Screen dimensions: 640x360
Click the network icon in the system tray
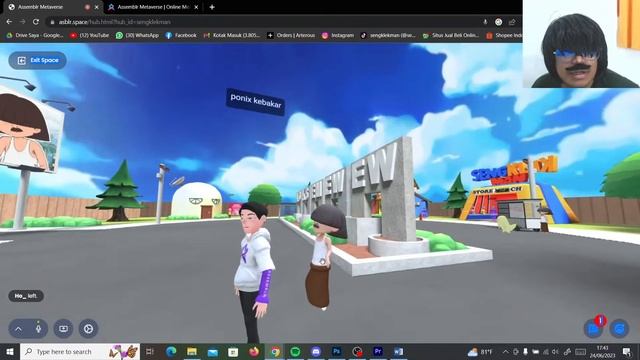pos(546,352)
